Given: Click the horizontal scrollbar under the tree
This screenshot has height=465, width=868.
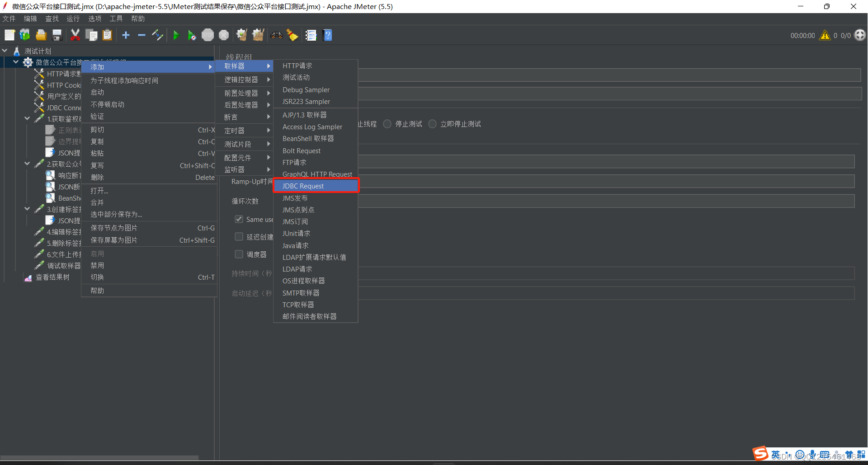Looking at the screenshot, I should pos(99,457).
